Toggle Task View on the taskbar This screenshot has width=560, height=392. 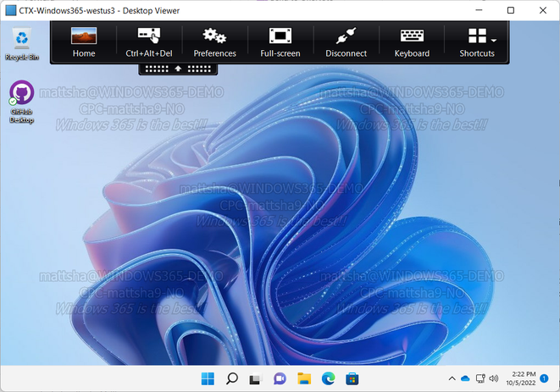[x=256, y=378]
